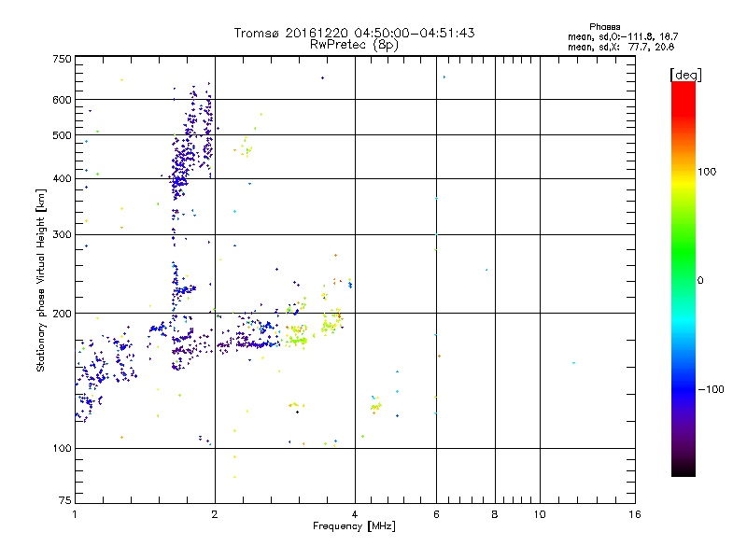Click the frequency axis tick "4"
The width and height of the screenshot is (747, 560).
click(x=355, y=514)
